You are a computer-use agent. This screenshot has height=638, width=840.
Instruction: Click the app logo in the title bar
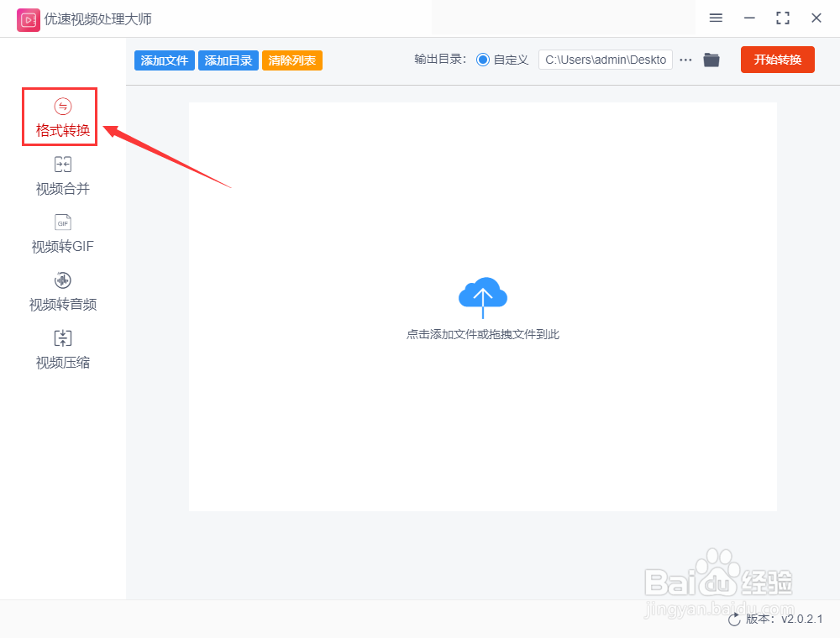29,18
